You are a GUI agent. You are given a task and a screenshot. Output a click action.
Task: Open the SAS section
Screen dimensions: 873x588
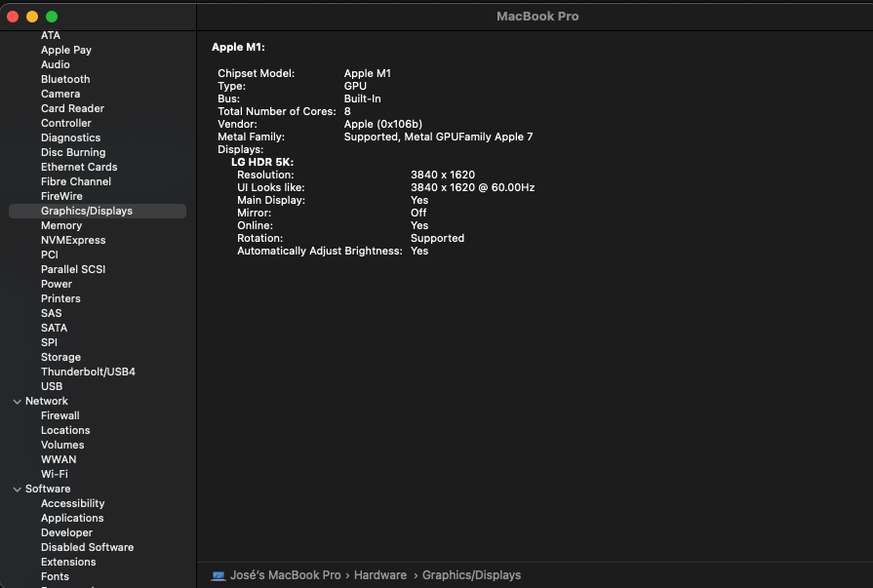point(52,313)
